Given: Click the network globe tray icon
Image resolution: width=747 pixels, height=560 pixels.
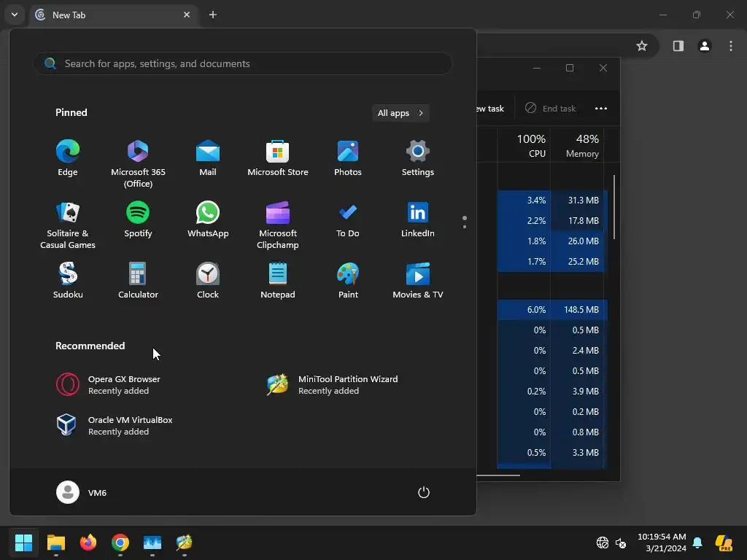Looking at the screenshot, I should [x=602, y=542].
